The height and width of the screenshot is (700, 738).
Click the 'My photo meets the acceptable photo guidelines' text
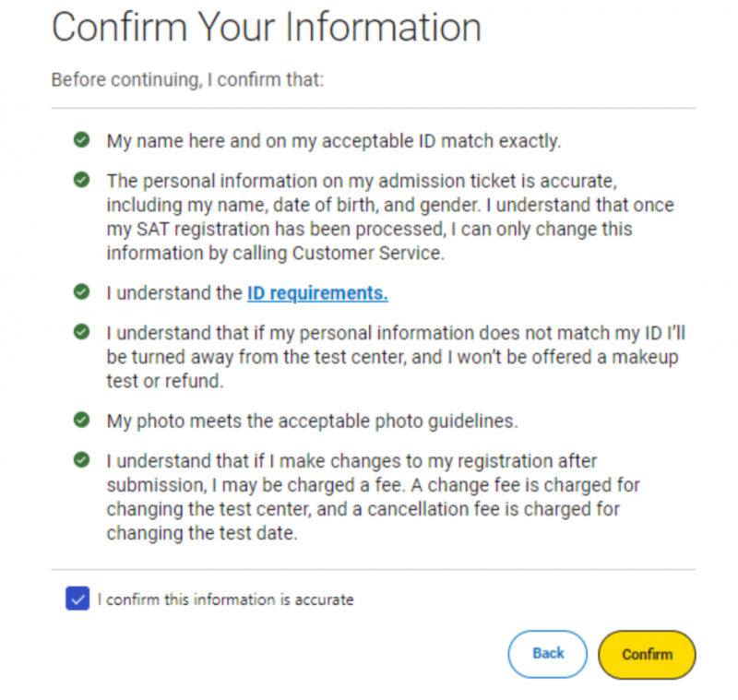point(312,421)
